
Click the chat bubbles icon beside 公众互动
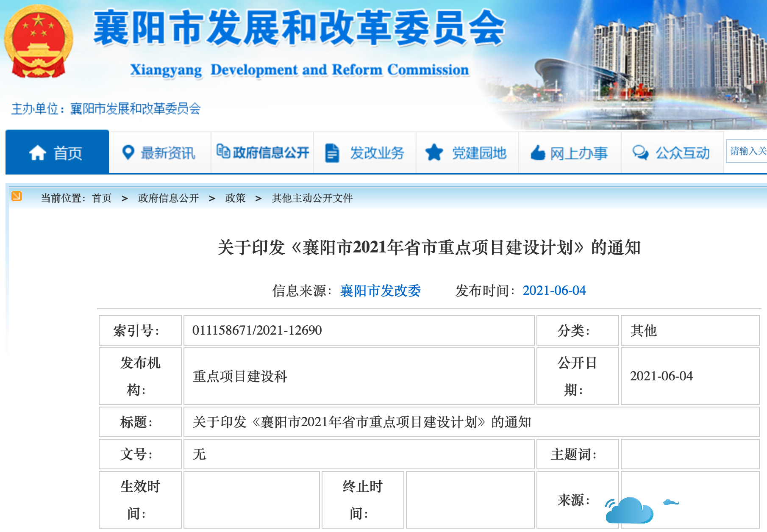640,152
